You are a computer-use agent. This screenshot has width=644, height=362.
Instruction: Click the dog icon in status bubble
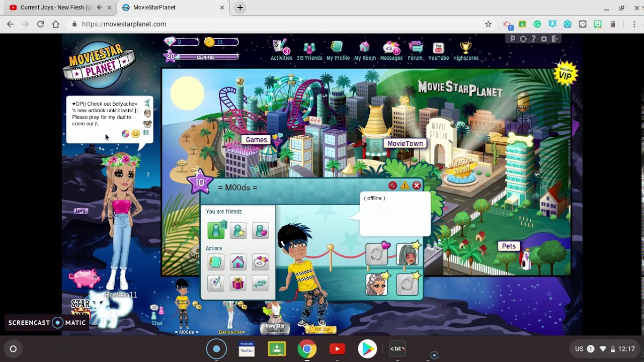coord(147,124)
